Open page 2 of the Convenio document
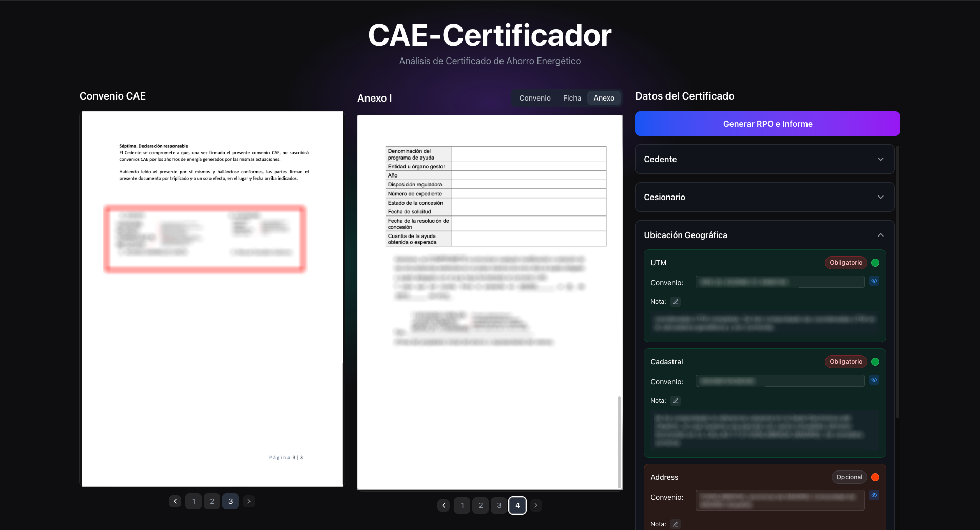Viewport: 980px width, 530px height. (x=212, y=501)
